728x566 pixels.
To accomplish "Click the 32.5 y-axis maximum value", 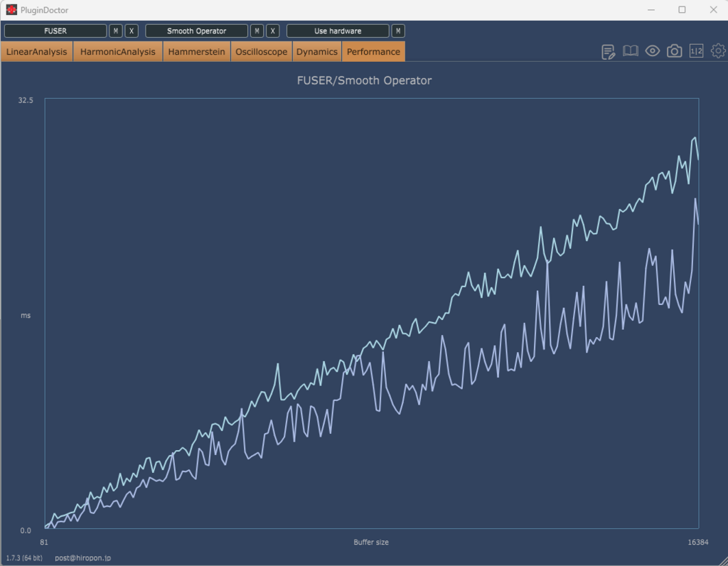I will tap(26, 100).
